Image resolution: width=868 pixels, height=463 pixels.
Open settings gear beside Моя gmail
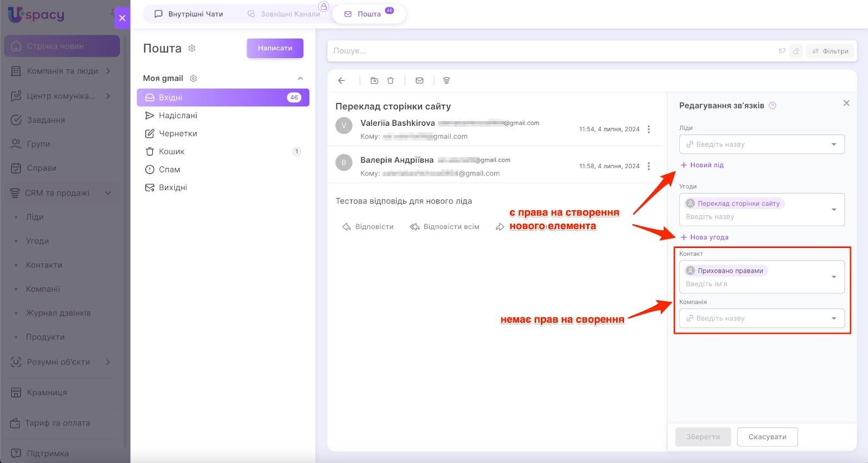[193, 79]
